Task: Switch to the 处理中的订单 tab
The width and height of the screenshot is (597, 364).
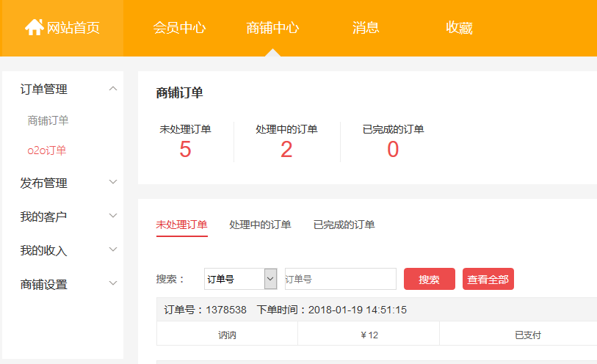Action: [x=260, y=225]
